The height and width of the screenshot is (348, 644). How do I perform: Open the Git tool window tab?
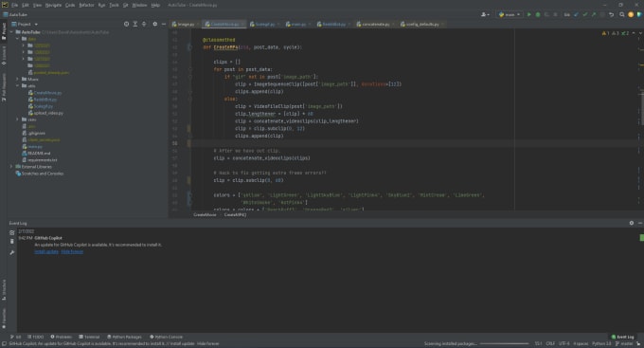(15, 337)
